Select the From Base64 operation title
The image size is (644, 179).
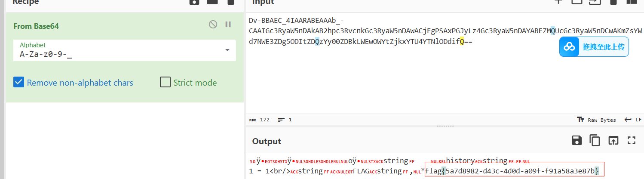click(36, 26)
